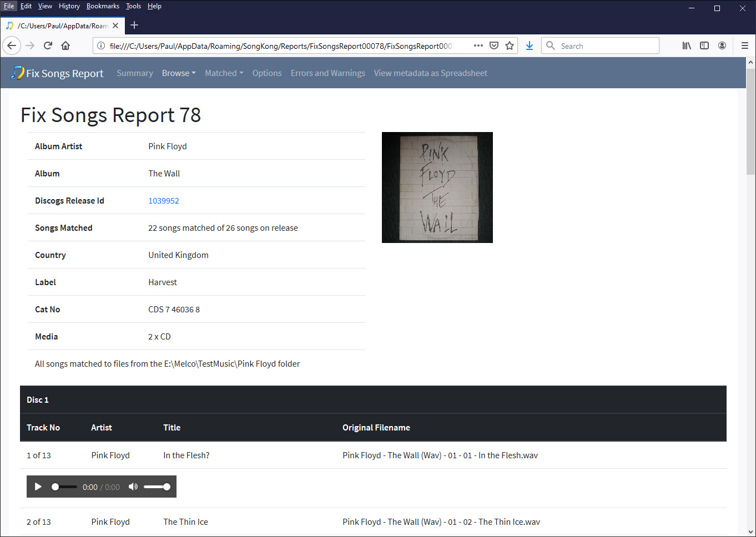Viewport: 756px width, 537px height.
Task: Select 'The Thin Ice' title cell
Action: pos(185,521)
